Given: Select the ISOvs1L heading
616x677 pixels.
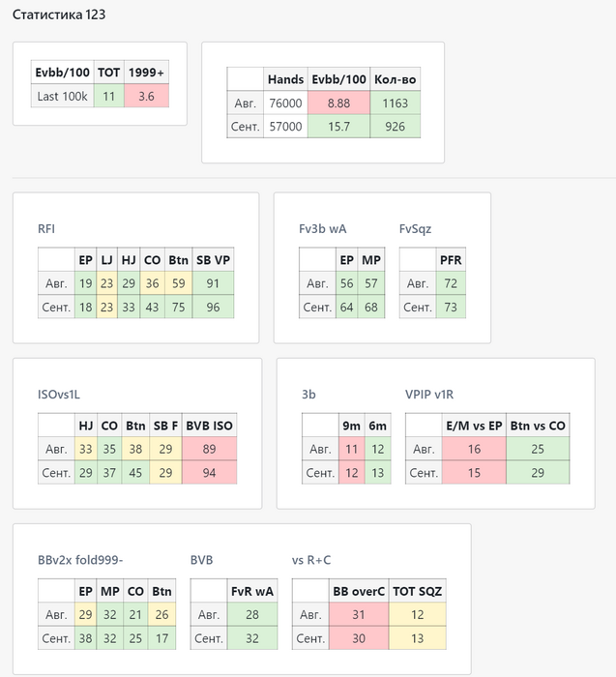Looking at the screenshot, I should point(59,395).
